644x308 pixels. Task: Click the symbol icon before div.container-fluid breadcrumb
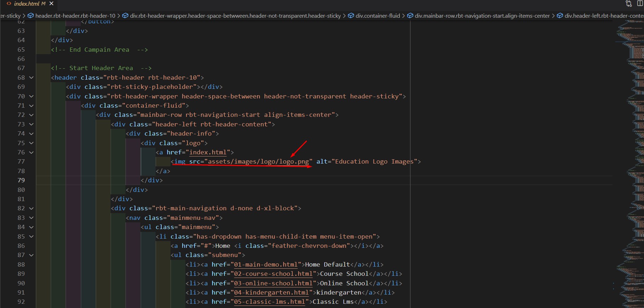(x=351, y=16)
